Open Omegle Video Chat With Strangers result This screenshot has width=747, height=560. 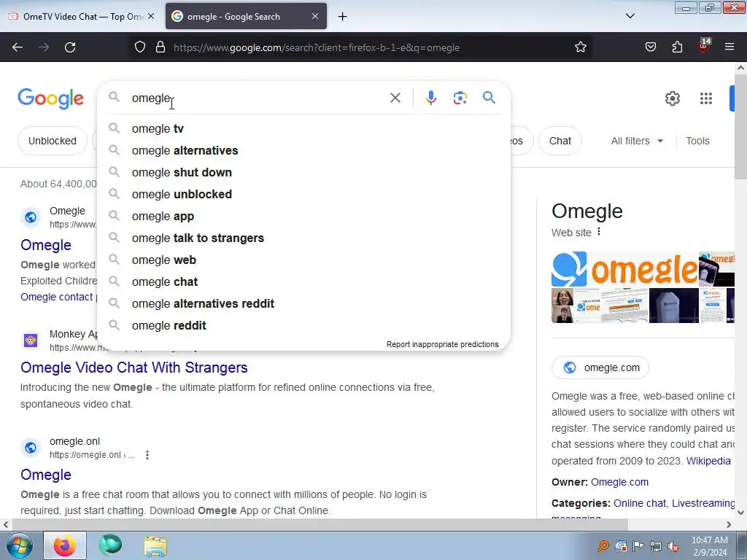[x=134, y=367]
